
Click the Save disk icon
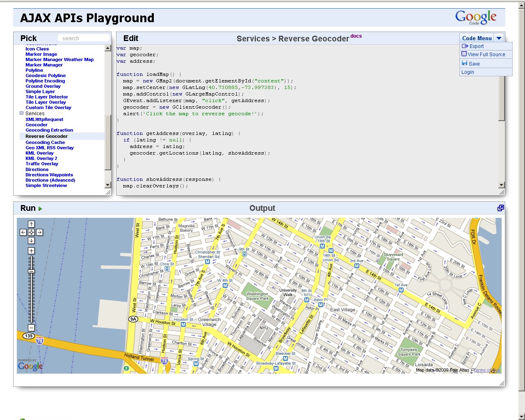coord(464,63)
